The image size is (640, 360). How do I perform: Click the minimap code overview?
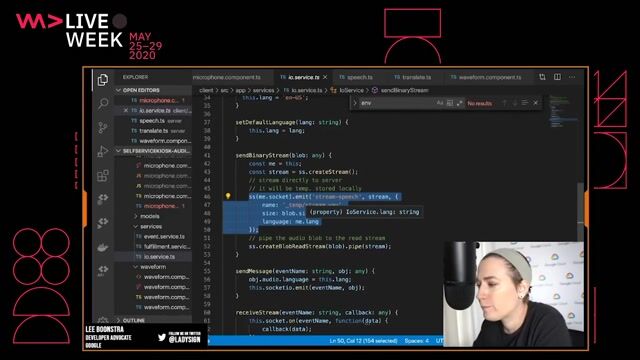(x=563, y=112)
